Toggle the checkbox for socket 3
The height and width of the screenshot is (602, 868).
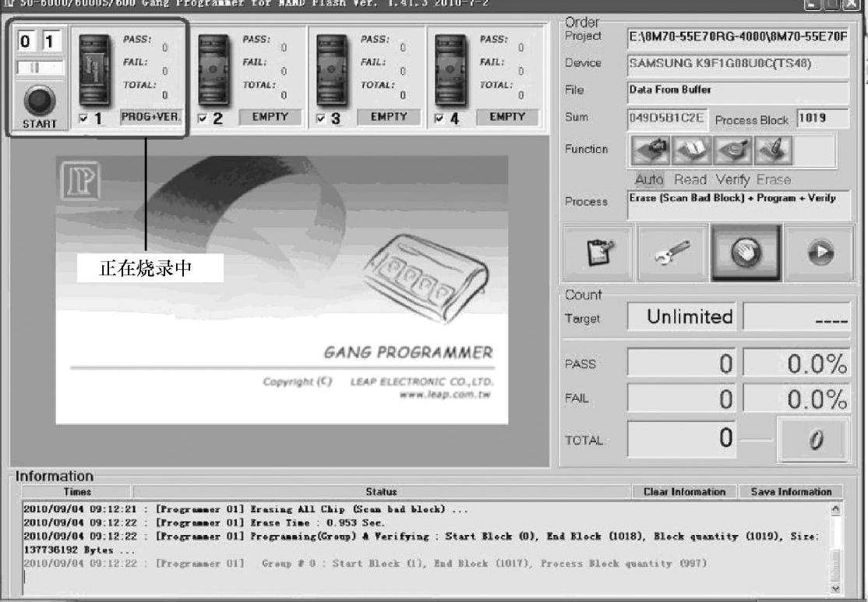(x=320, y=118)
